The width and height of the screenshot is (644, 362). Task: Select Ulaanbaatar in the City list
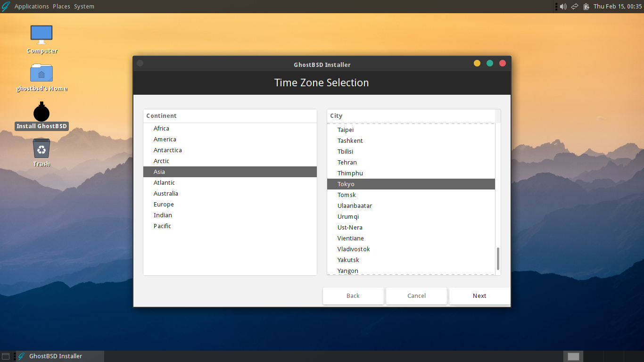pyautogui.click(x=411, y=206)
